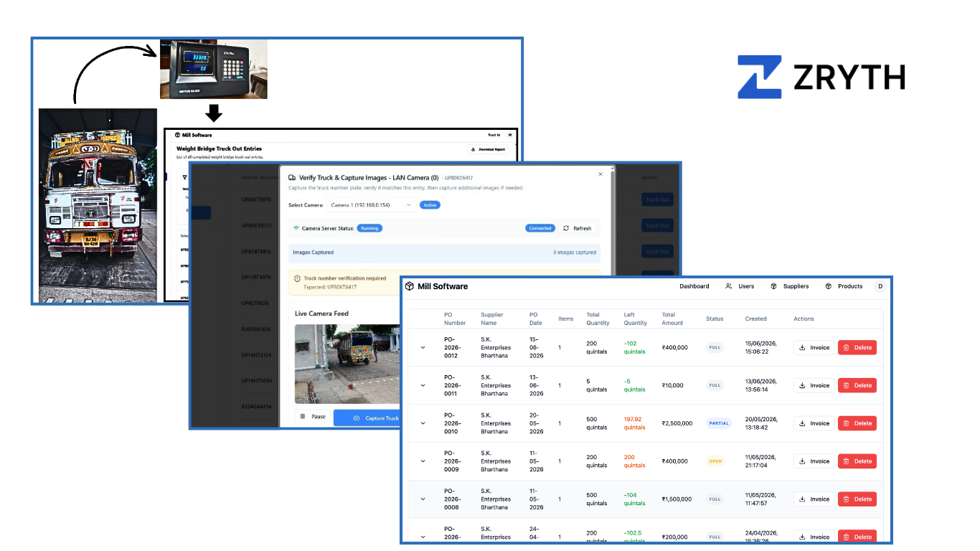Click Truck Out for vehicle UP83BT8916
The image size is (980, 551).
(x=657, y=251)
